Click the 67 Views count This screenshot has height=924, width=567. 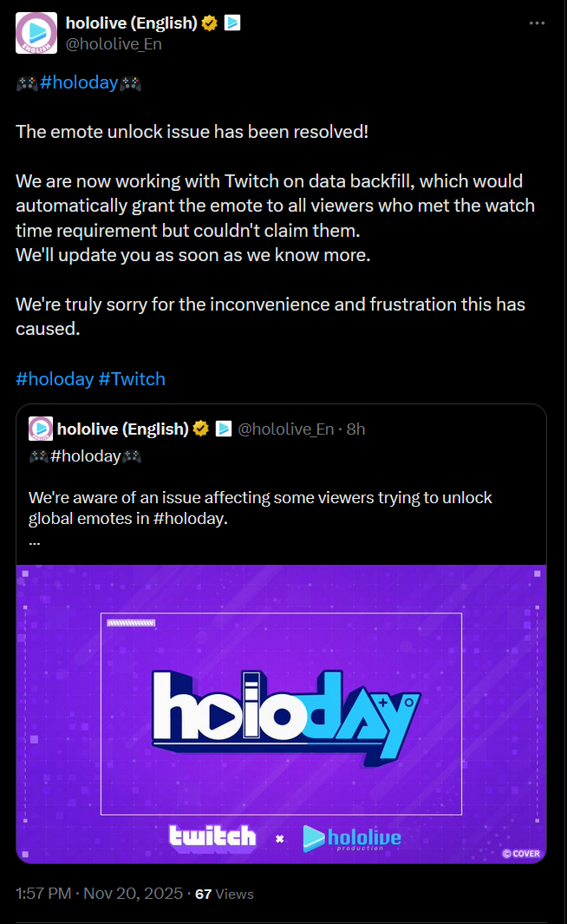click(225, 894)
